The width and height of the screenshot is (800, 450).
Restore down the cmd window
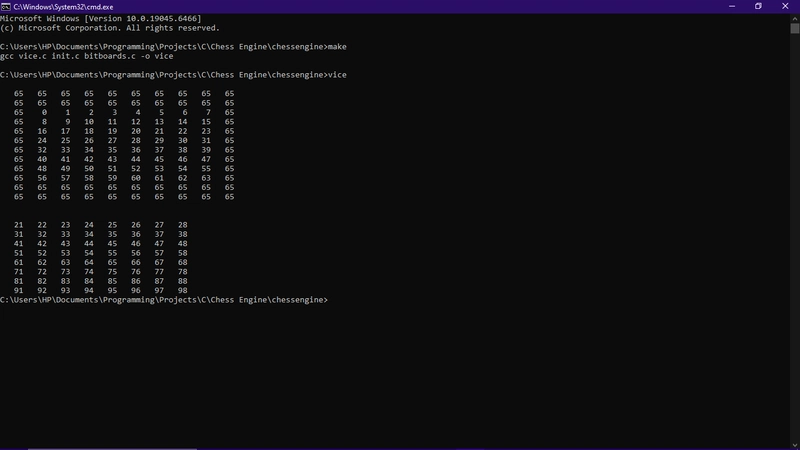pyautogui.click(x=758, y=6)
